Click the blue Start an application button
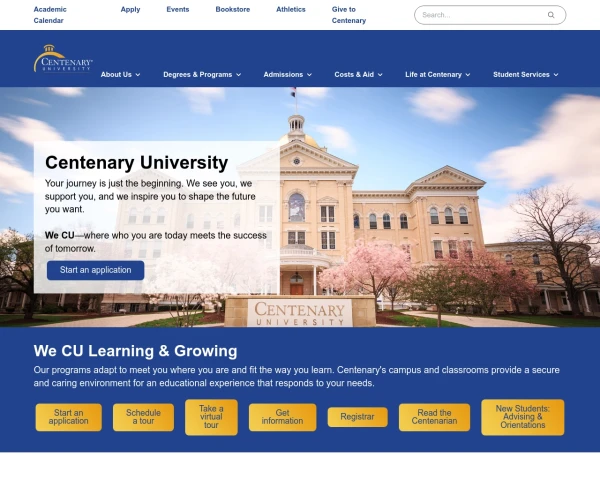Image resolution: width=600 pixels, height=480 pixels. pyautogui.click(x=96, y=270)
